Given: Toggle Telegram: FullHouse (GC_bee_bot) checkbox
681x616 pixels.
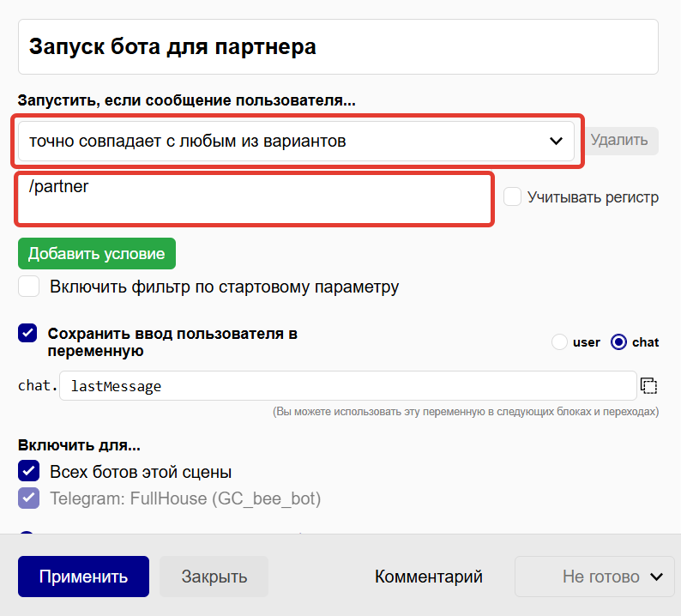Looking at the screenshot, I should click(28, 498).
